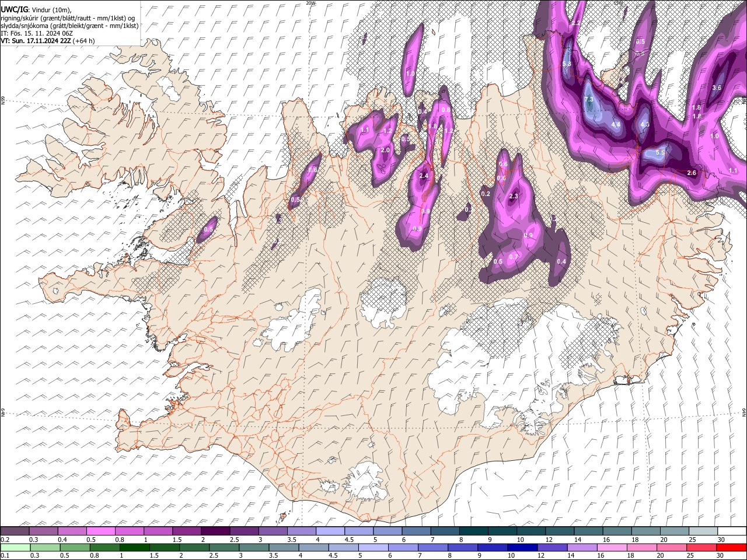Screen dimensions: 747x560
Task: Click the 2.6 value label near the east coast
Action: point(692,173)
